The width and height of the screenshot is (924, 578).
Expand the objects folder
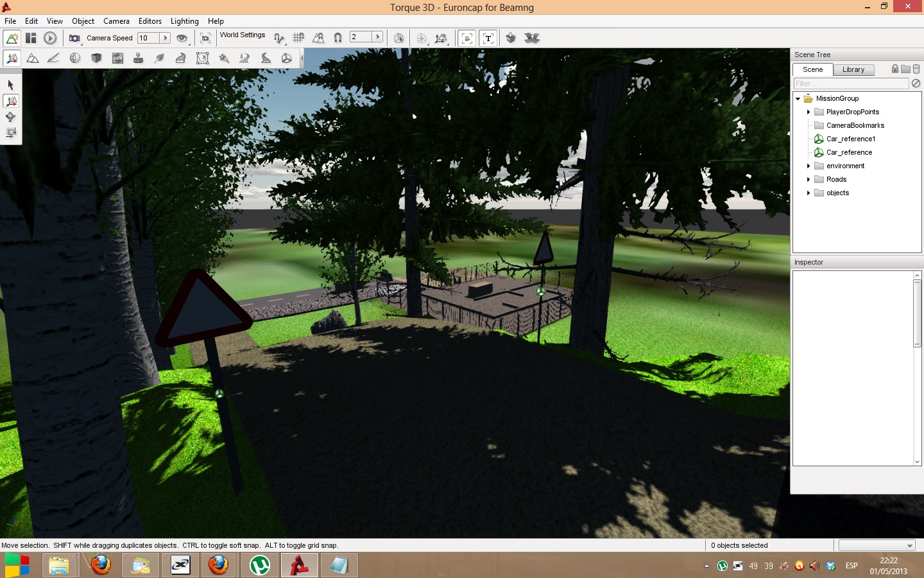(809, 193)
